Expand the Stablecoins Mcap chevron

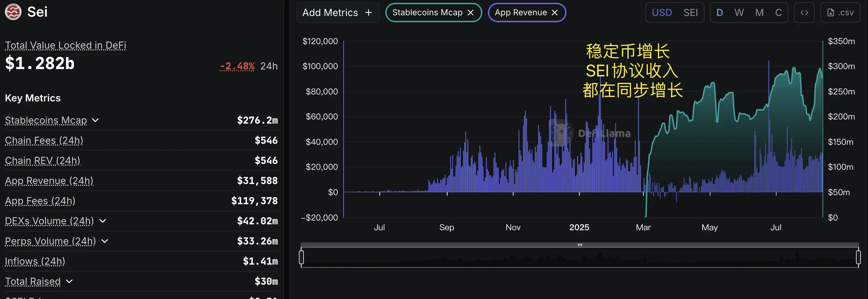(95, 120)
